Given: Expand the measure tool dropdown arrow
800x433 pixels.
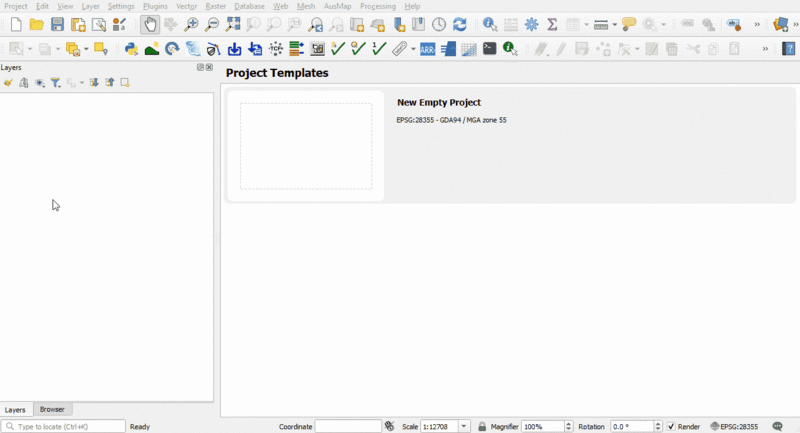Looking at the screenshot, I should [613, 25].
